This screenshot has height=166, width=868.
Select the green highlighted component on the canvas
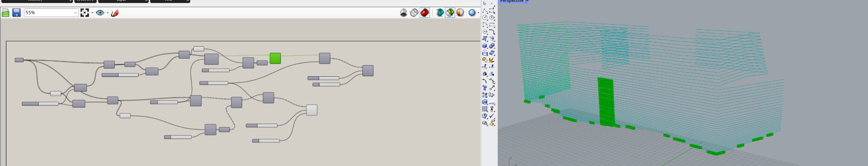[275, 58]
